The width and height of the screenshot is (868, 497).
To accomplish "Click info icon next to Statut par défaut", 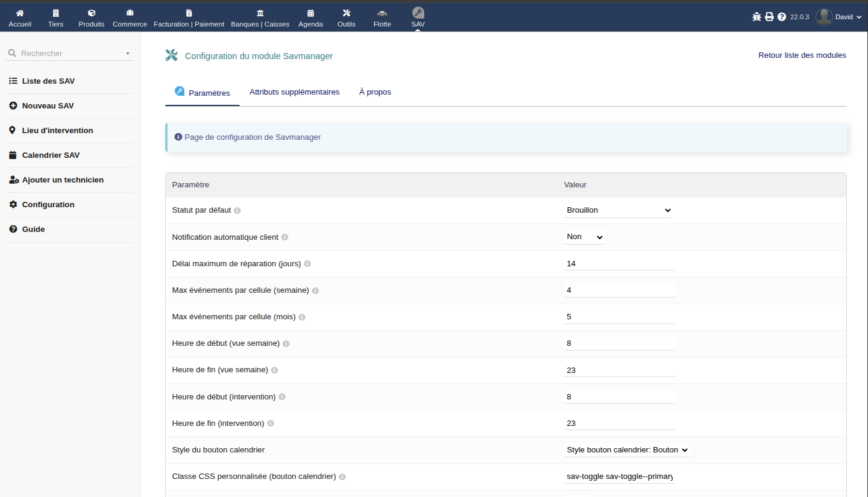I will coord(237,211).
